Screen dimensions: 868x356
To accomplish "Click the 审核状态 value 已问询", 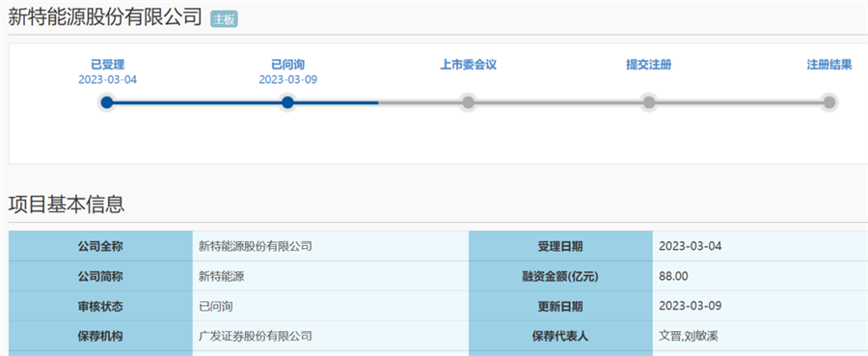I will (216, 306).
